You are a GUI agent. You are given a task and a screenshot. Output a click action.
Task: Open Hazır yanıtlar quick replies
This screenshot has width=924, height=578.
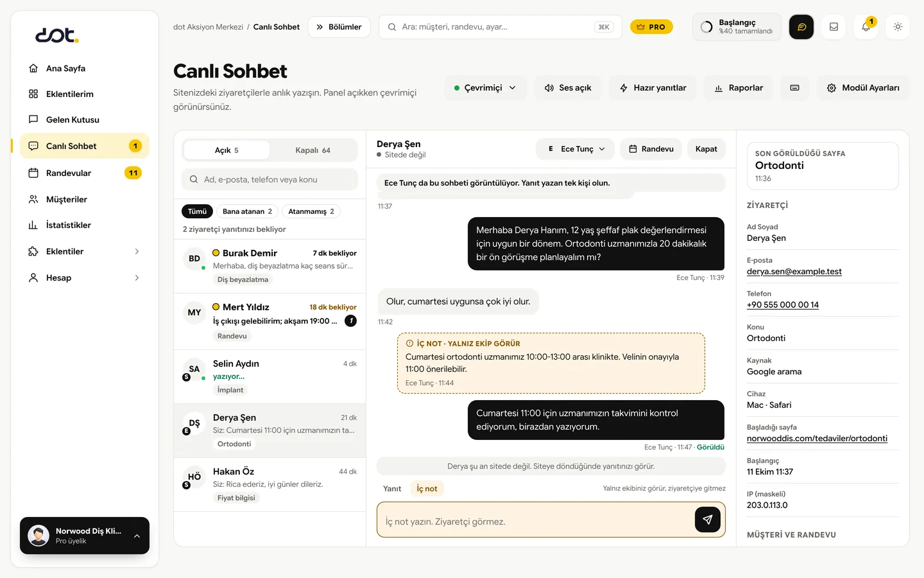[653, 88]
